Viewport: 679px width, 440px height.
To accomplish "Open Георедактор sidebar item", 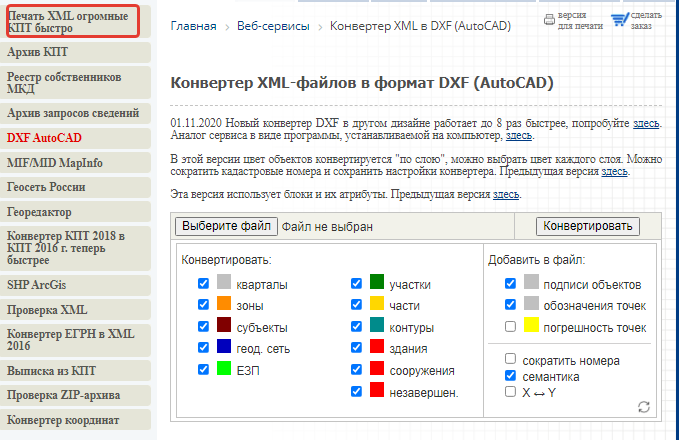I will (75, 212).
